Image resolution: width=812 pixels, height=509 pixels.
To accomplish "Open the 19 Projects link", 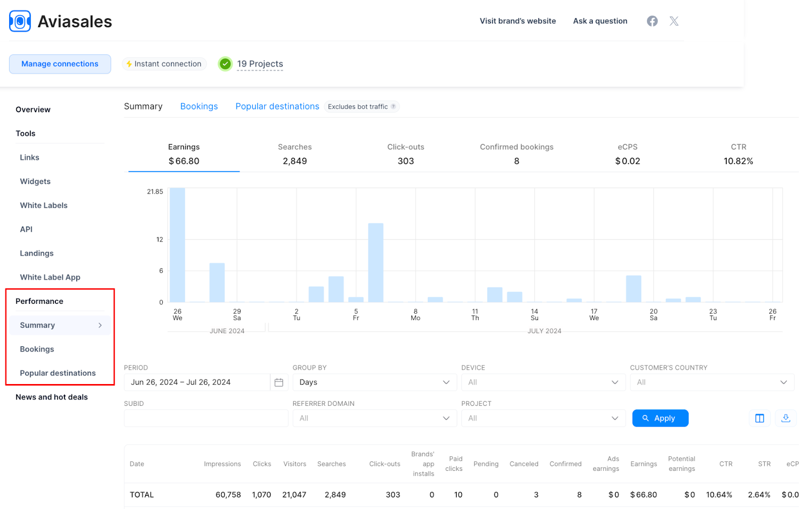I will (x=260, y=64).
